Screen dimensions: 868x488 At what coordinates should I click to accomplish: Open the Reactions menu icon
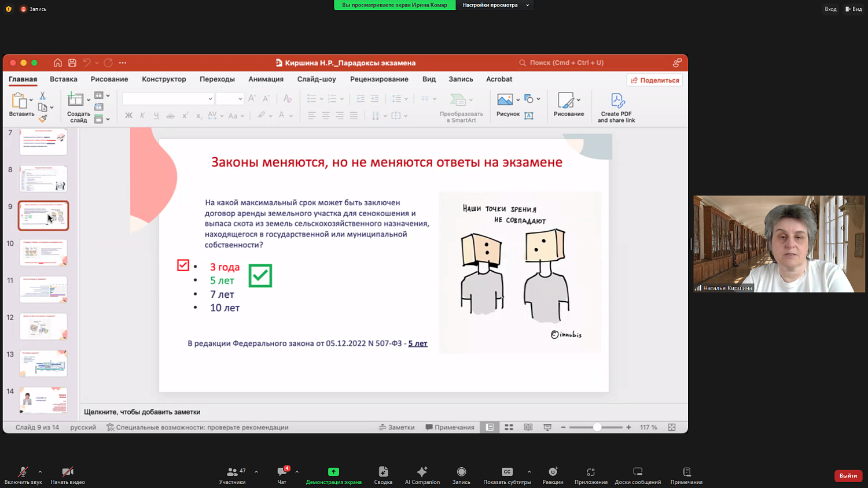pos(553,472)
